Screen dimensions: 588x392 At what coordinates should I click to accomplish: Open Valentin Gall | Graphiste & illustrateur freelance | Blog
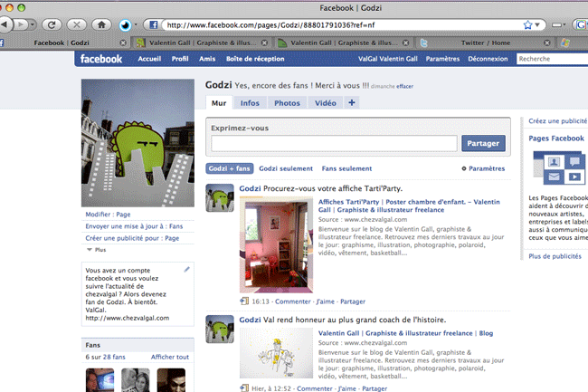coord(405,333)
